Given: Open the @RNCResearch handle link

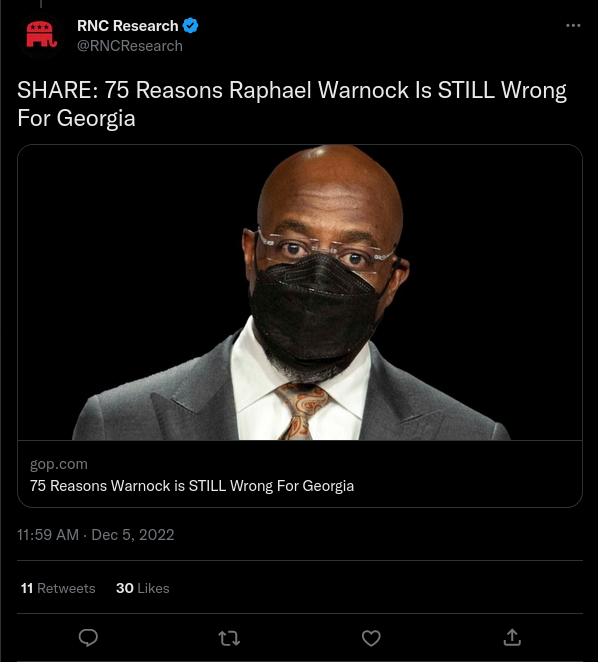Looking at the screenshot, I should (130, 46).
